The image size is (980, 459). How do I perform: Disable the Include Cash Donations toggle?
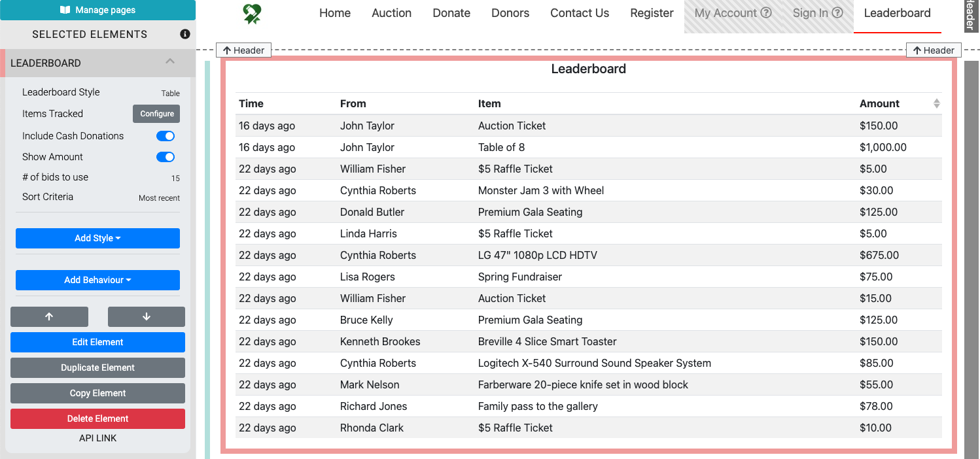coord(166,136)
